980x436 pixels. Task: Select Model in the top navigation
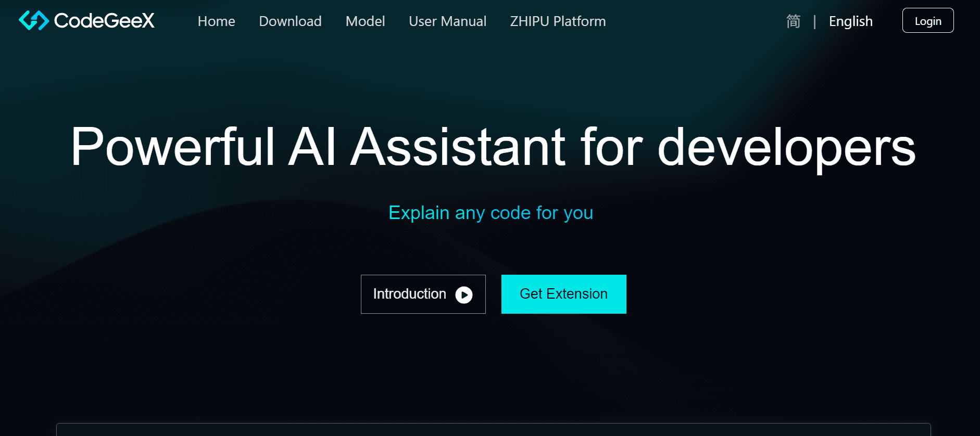coord(365,21)
